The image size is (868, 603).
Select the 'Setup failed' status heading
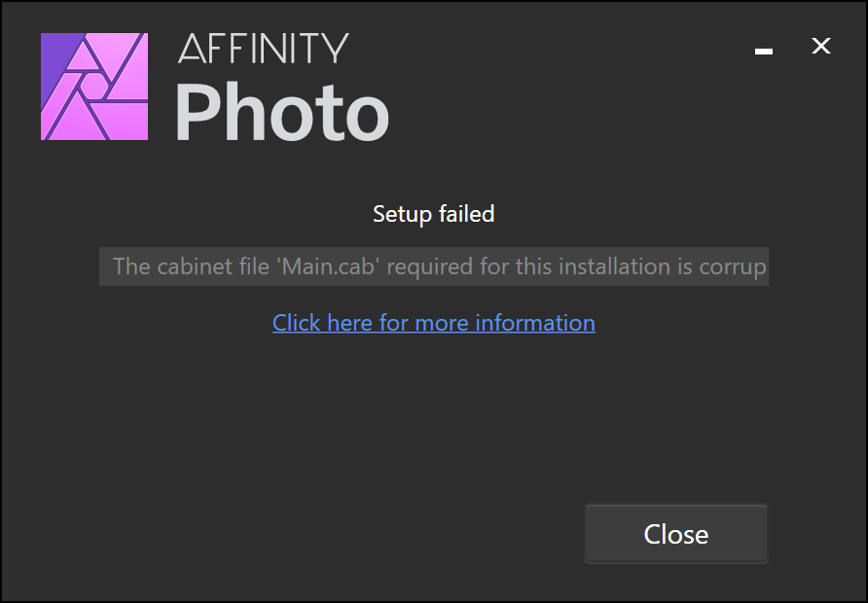pos(433,214)
